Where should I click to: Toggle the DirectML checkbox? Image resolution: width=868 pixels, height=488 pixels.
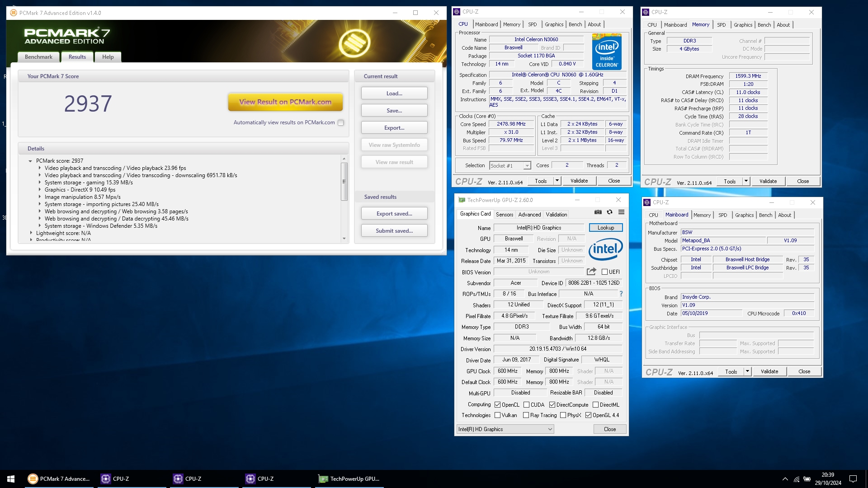pos(595,405)
